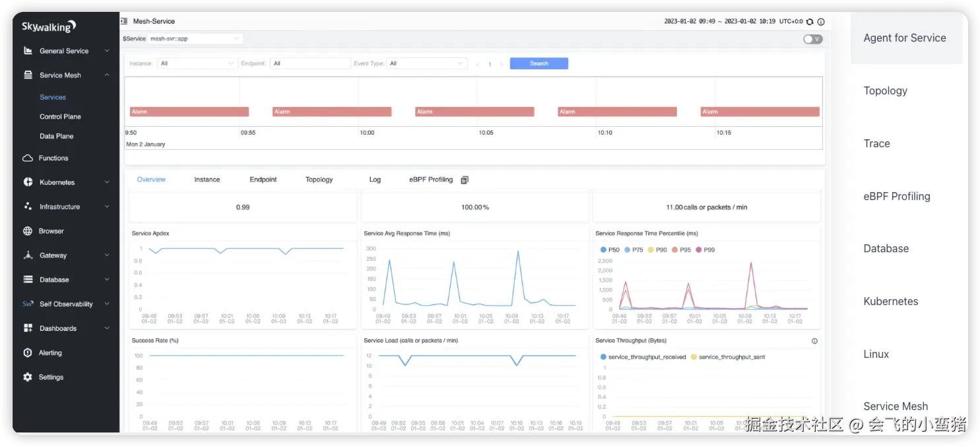
Task: Expand the Dashboards menu chevron
Action: [107, 328]
